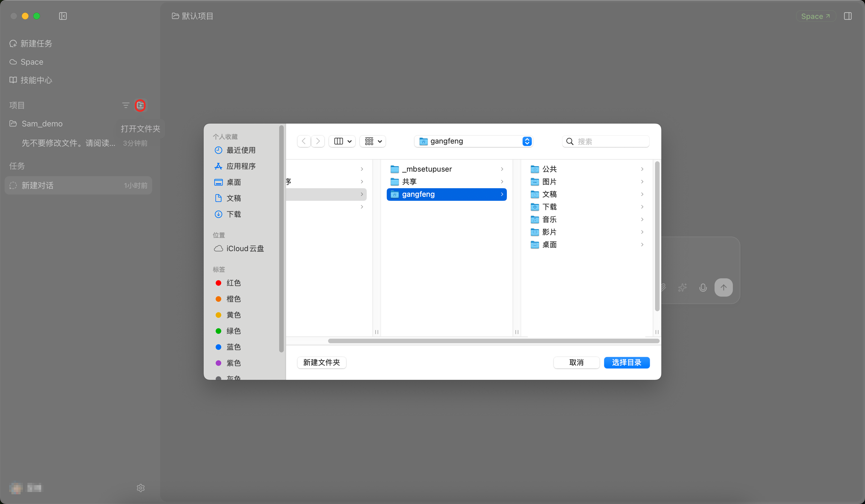Click the 默认项目 breadcrumb title

(x=193, y=16)
